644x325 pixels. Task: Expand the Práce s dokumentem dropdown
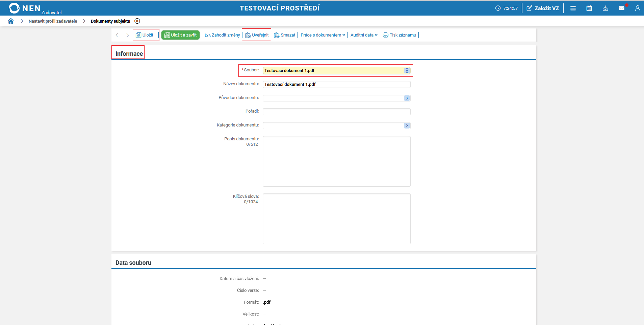tap(323, 35)
